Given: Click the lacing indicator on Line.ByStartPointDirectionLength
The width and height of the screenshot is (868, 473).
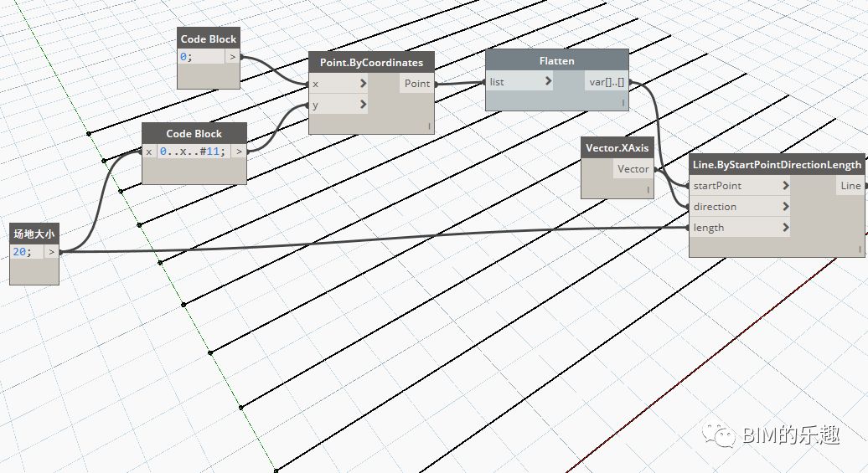Looking at the screenshot, I should 860,249.
